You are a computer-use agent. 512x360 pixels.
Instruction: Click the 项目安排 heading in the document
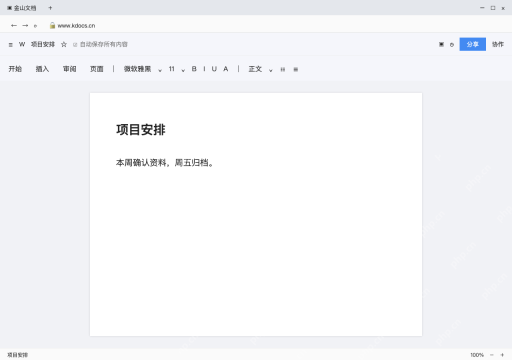[x=141, y=130]
